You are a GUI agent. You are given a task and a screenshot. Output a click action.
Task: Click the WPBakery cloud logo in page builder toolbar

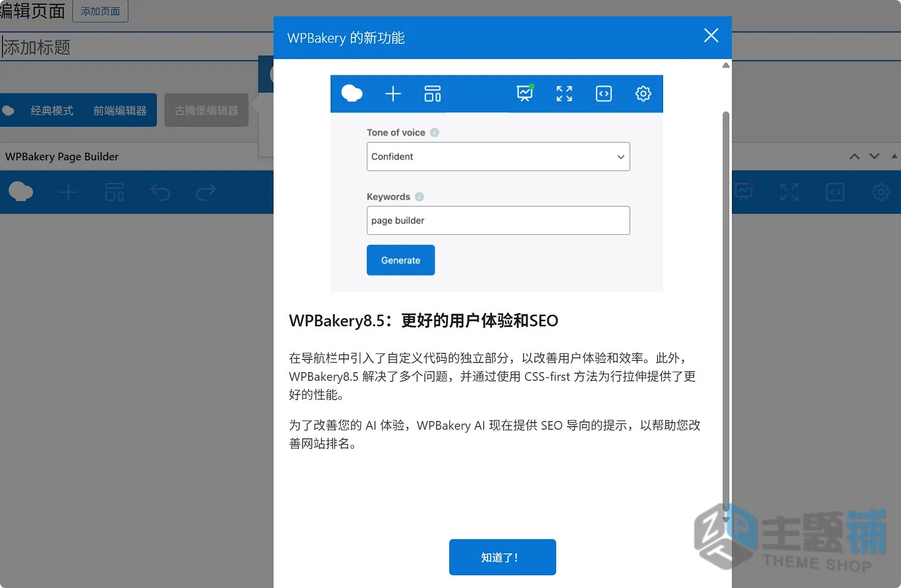coord(21,192)
